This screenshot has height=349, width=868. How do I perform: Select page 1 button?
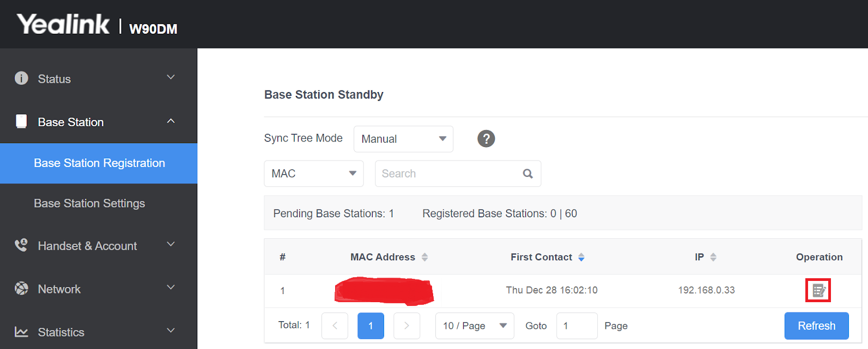click(371, 326)
